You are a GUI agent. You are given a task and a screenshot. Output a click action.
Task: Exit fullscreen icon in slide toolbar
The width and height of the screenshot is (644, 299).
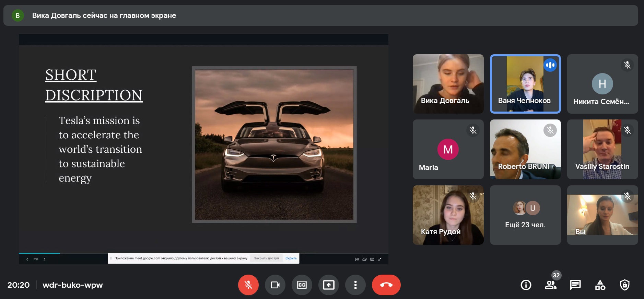click(380, 259)
